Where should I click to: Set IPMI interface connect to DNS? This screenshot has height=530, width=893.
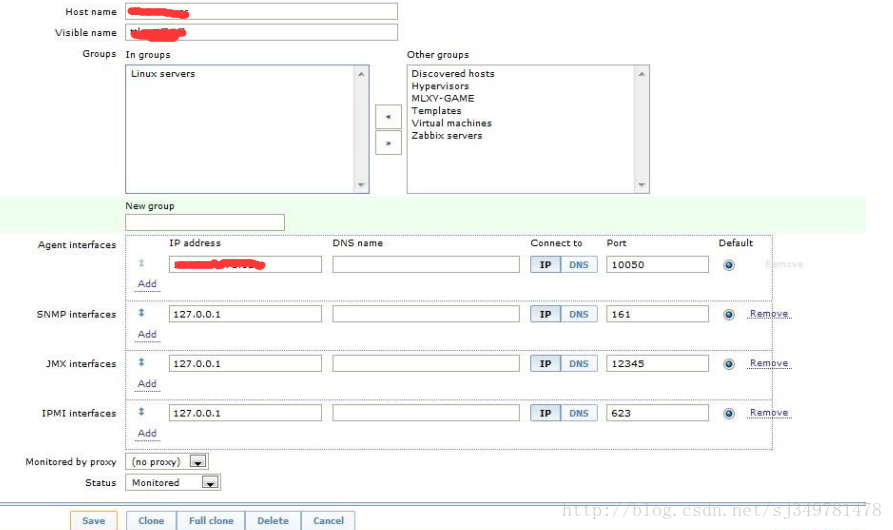coord(579,413)
